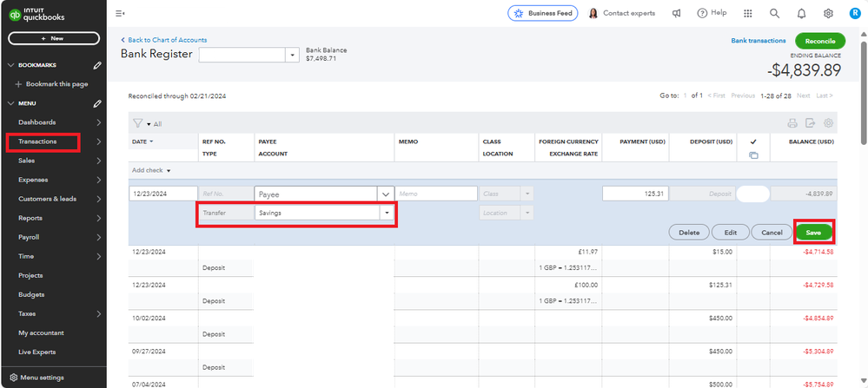
Task: Click the filter funnel icon
Action: 138,124
